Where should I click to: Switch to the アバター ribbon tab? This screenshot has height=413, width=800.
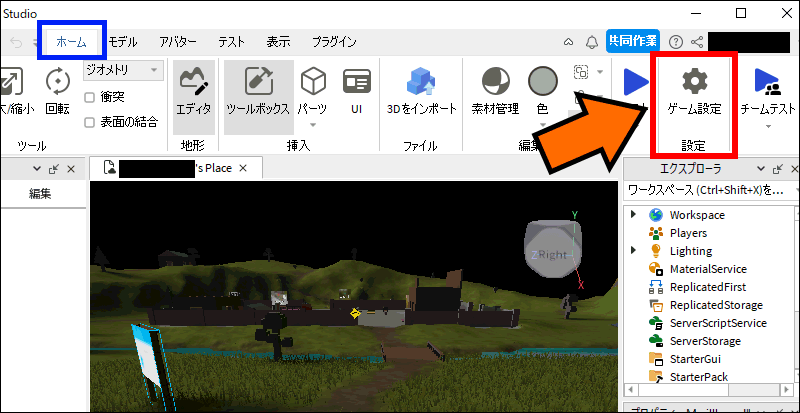tap(178, 42)
